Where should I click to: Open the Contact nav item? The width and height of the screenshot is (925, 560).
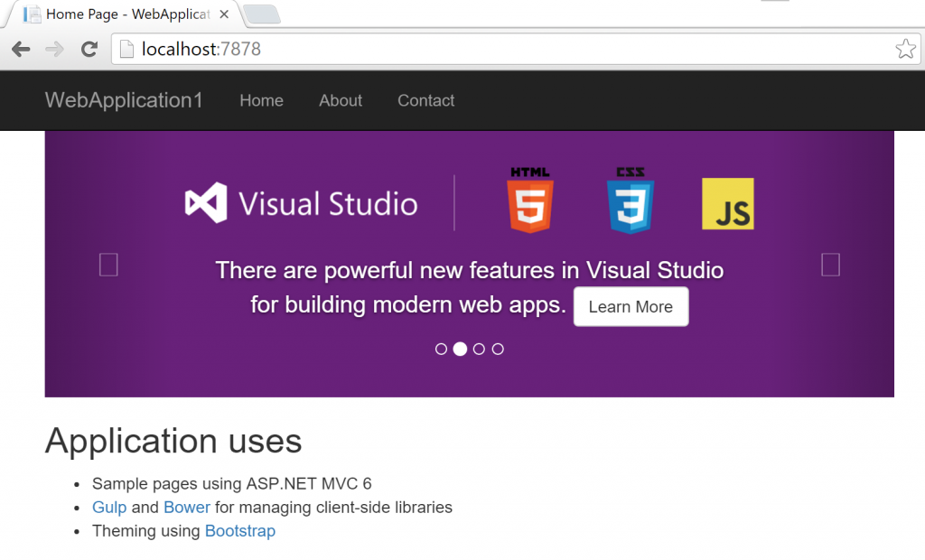point(426,101)
